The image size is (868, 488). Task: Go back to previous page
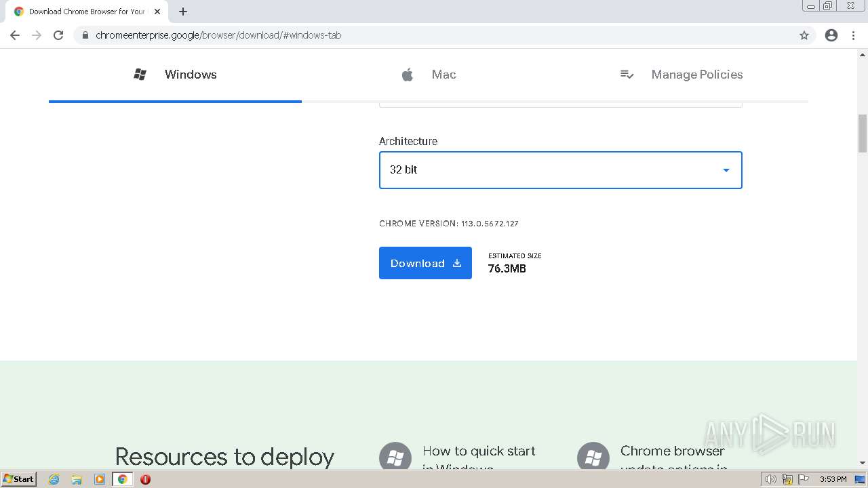(15, 35)
